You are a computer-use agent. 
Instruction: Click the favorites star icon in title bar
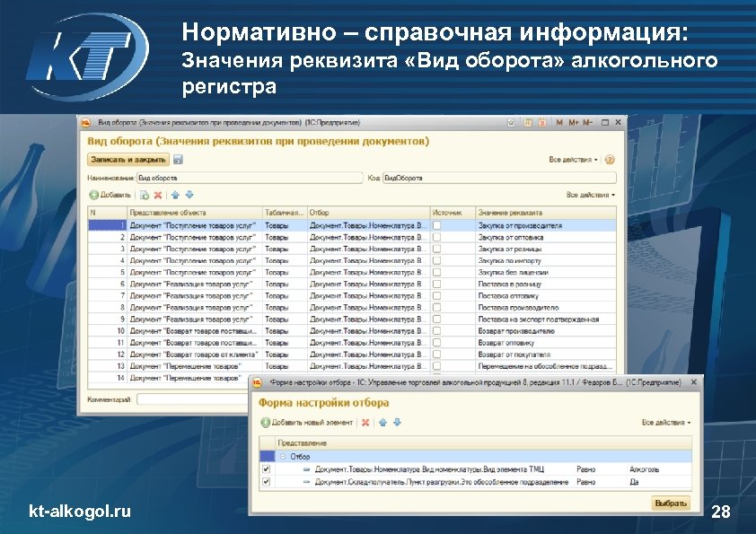(x=511, y=123)
